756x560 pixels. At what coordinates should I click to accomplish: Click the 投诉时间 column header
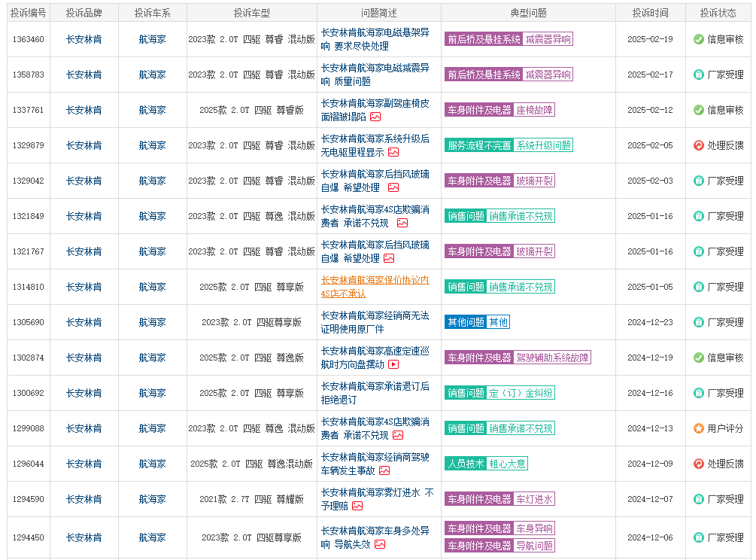click(651, 13)
